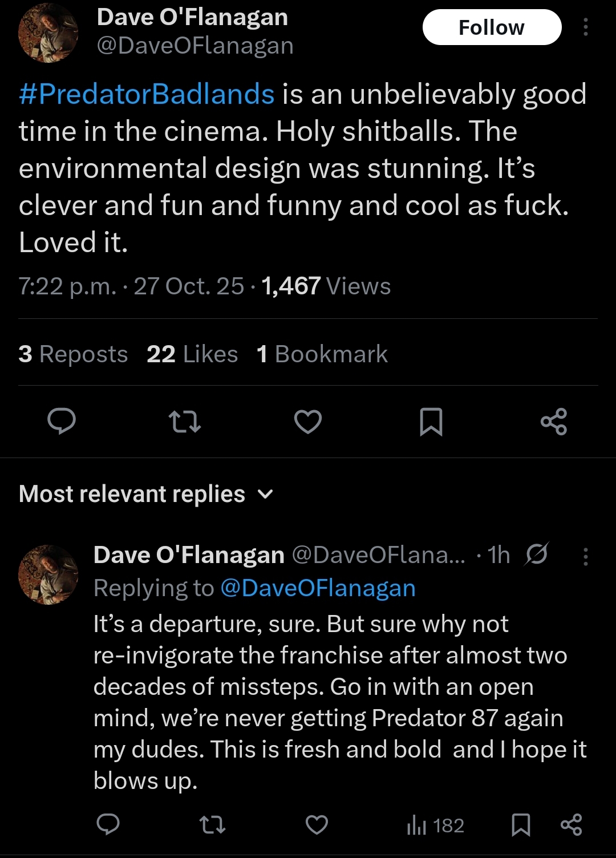
Task: Bookmark the follow-up reply tweet
Action: click(x=521, y=825)
